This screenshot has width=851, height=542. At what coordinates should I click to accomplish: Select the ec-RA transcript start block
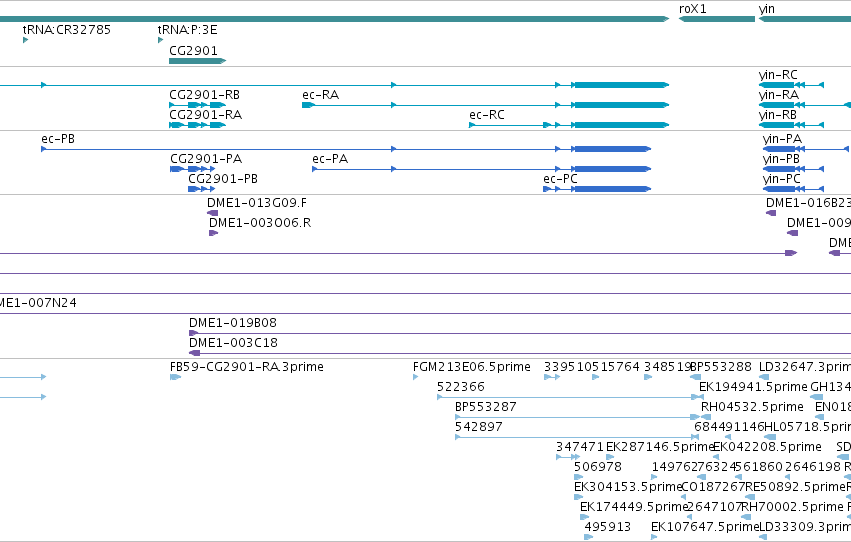(308, 105)
